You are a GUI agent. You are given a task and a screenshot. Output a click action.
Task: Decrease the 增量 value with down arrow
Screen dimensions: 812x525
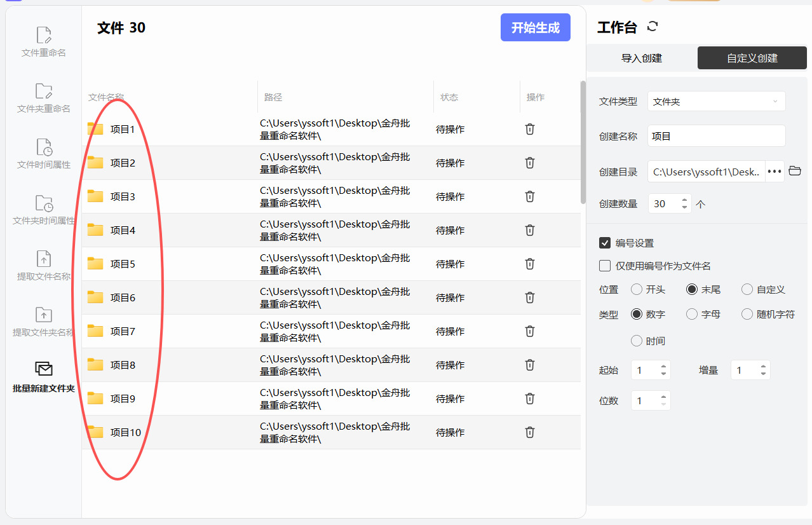763,374
